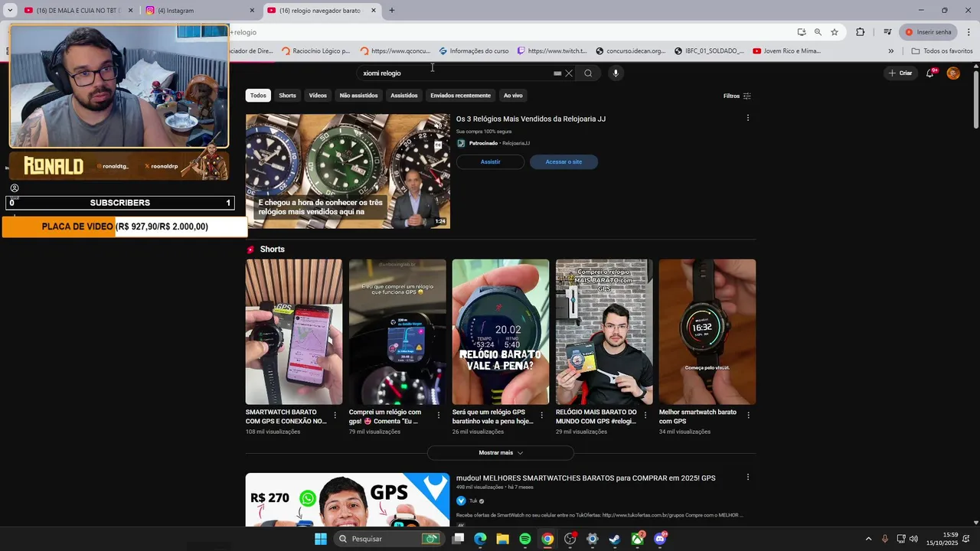Select the Vídeos filter chip

pos(318,96)
